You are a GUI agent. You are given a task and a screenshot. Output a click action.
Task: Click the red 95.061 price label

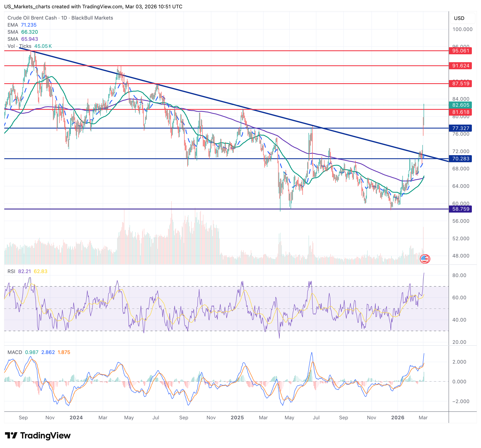point(460,51)
